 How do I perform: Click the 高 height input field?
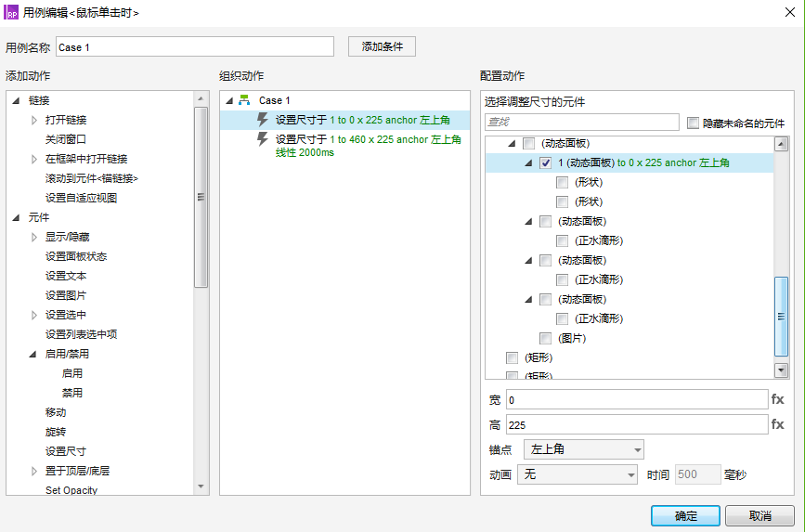tap(637, 424)
